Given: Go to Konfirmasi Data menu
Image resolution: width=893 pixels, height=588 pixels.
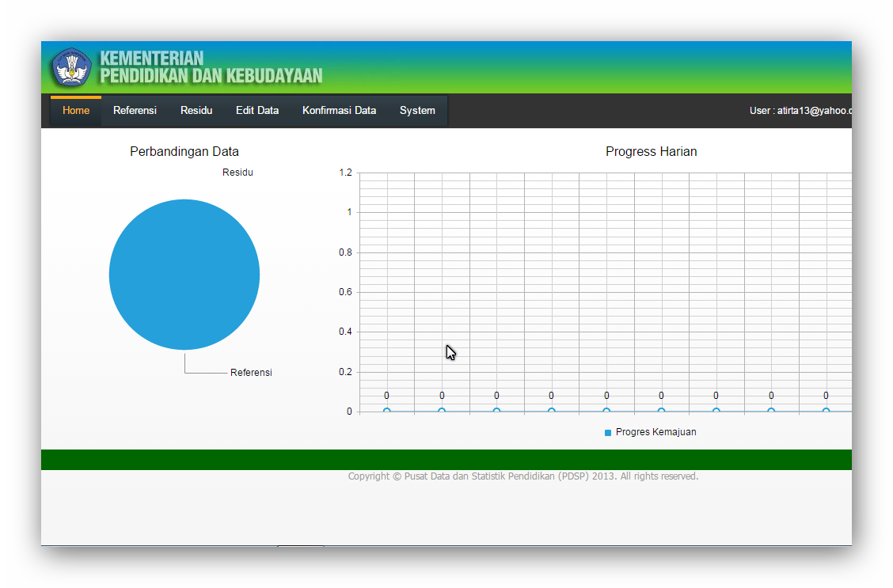Looking at the screenshot, I should coord(339,111).
